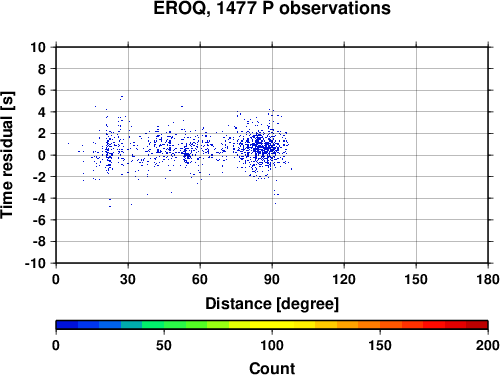This screenshot has width=500, height=375.
Task: Click the 'Distance [degree]' x-axis label
Action: pos(272,304)
